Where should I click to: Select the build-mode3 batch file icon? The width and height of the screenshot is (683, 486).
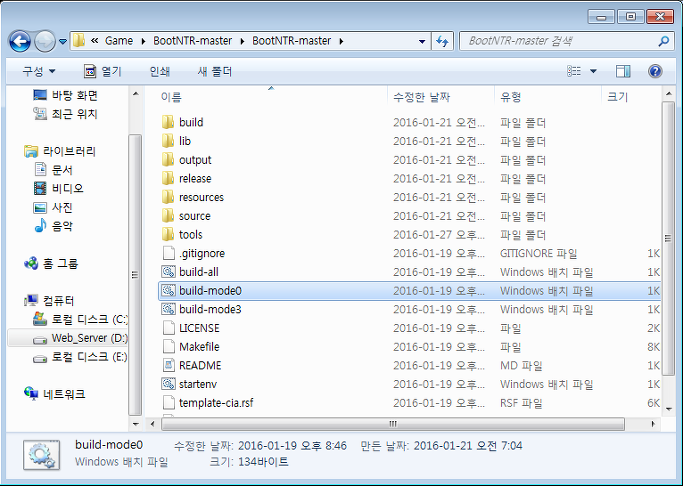coord(168,309)
